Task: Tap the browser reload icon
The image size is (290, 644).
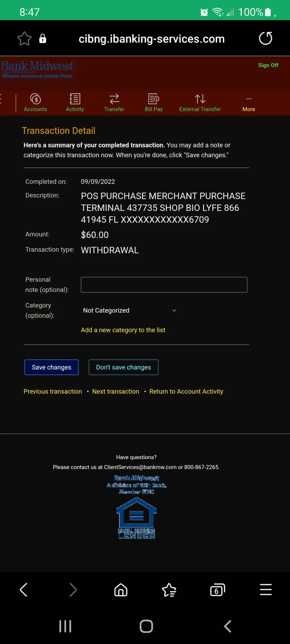Action: [266, 38]
